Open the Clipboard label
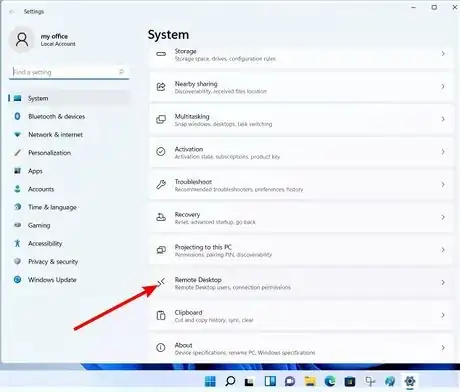This screenshot has height=392, width=460. 188,312
